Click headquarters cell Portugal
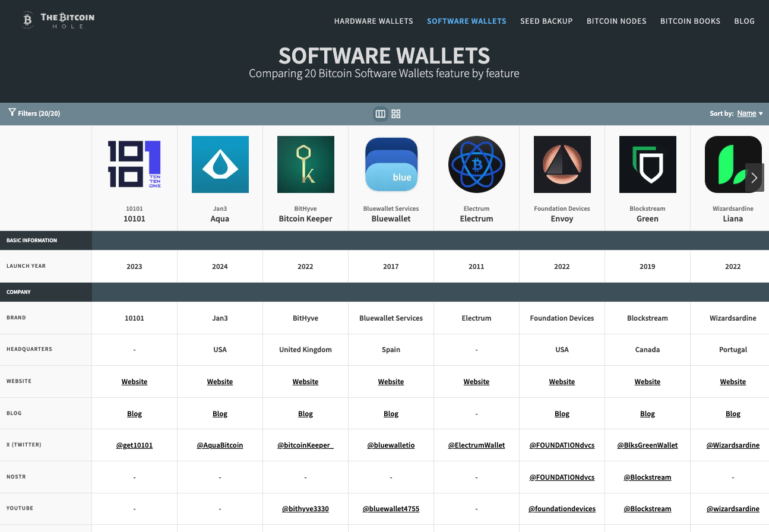769x532 pixels. click(733, 350)
